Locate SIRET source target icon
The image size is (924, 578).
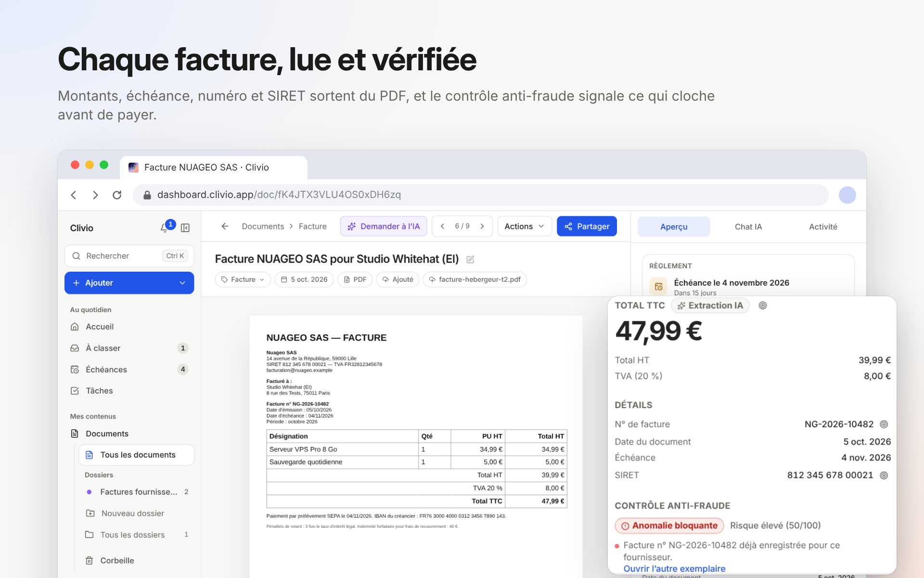(x=884, y=475)
